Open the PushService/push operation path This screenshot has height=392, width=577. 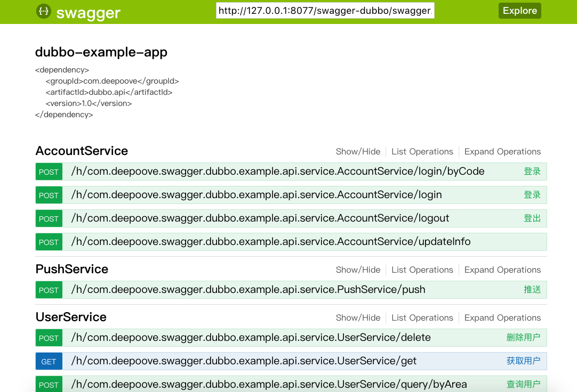click(x=248, y=290)
